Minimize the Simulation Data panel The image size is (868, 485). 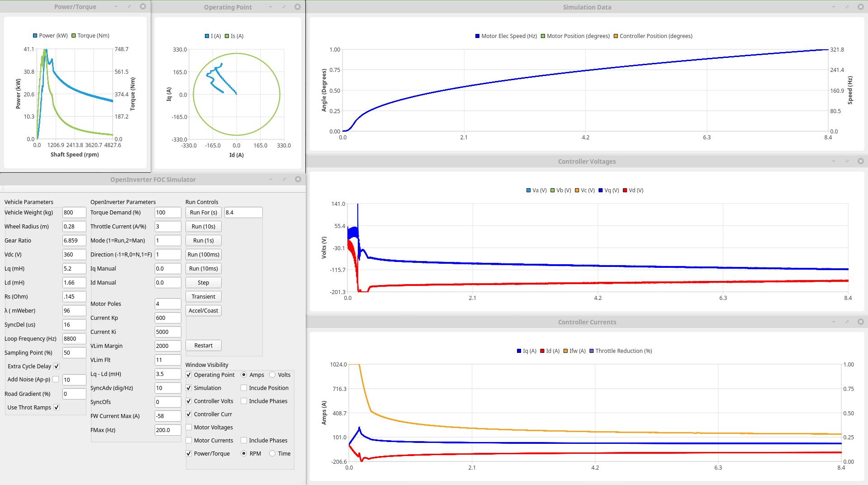point(833,7)
